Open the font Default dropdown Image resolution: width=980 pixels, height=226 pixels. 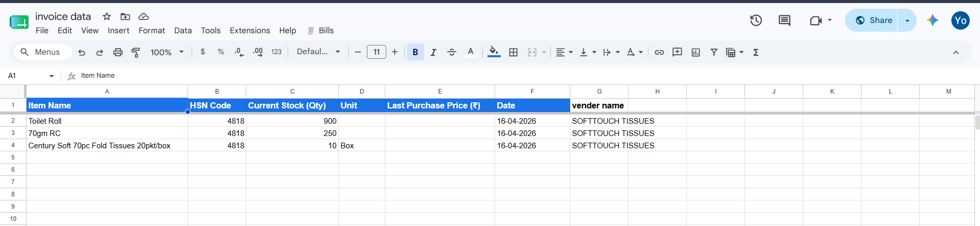(x=318, y=52)
